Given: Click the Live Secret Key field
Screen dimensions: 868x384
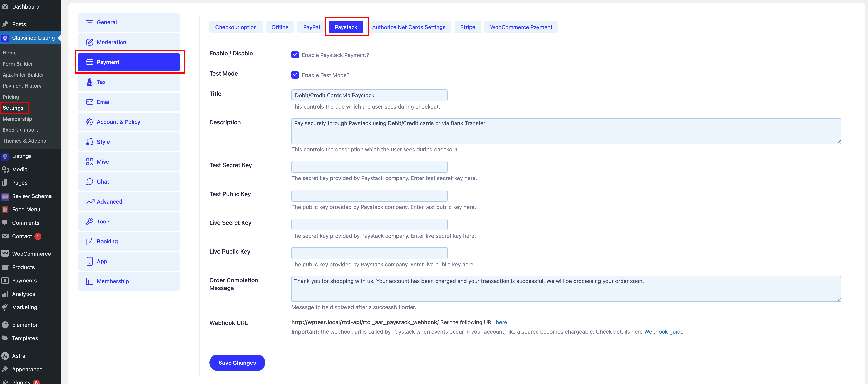Looking at the screenshot, I should (x=369, y=224).
